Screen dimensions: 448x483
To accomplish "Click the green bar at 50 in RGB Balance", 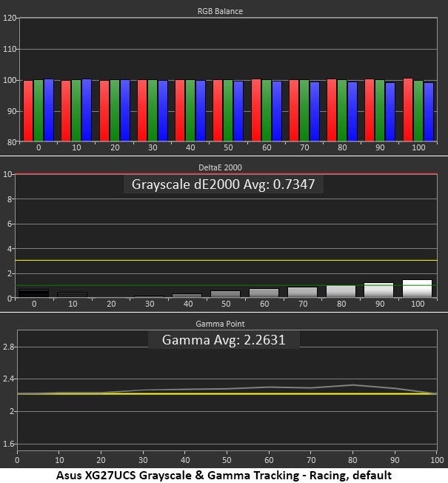I will point(228,110).
